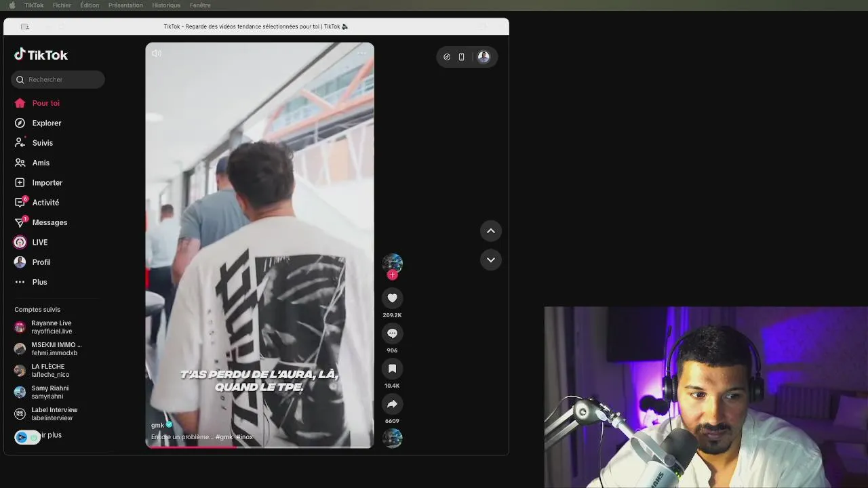
Task: Open the TikTok app menu
Action: coord(34,5)
